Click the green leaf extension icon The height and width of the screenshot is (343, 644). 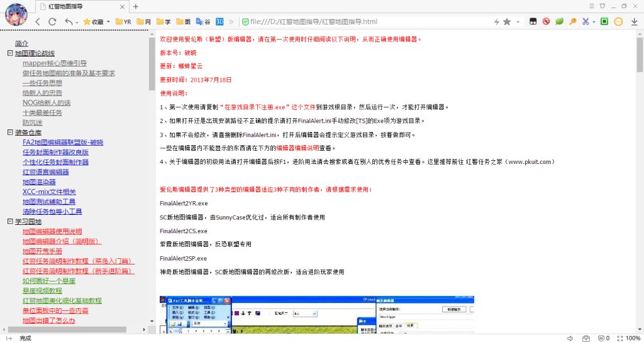tap(559, 21)
